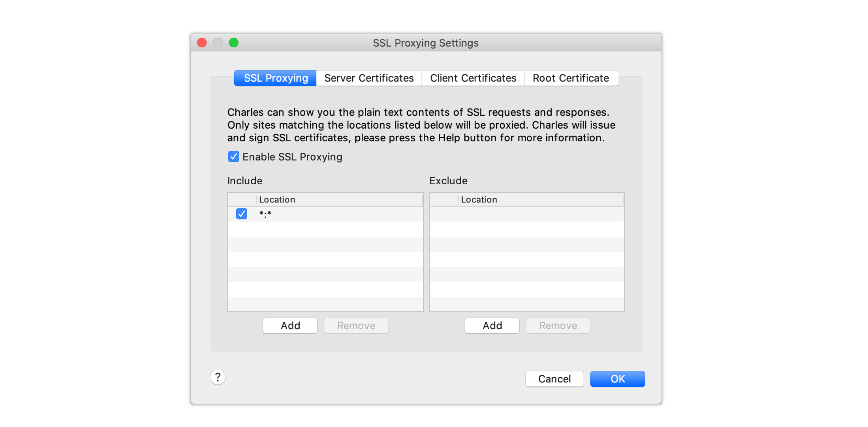Uncheck the *:* include location checkbox

(x=241, y=213)
